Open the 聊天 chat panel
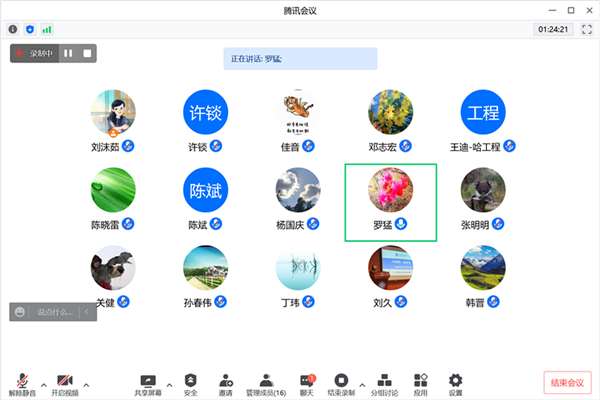This screenshot has width=600, height=400. (x=307, y=384)
